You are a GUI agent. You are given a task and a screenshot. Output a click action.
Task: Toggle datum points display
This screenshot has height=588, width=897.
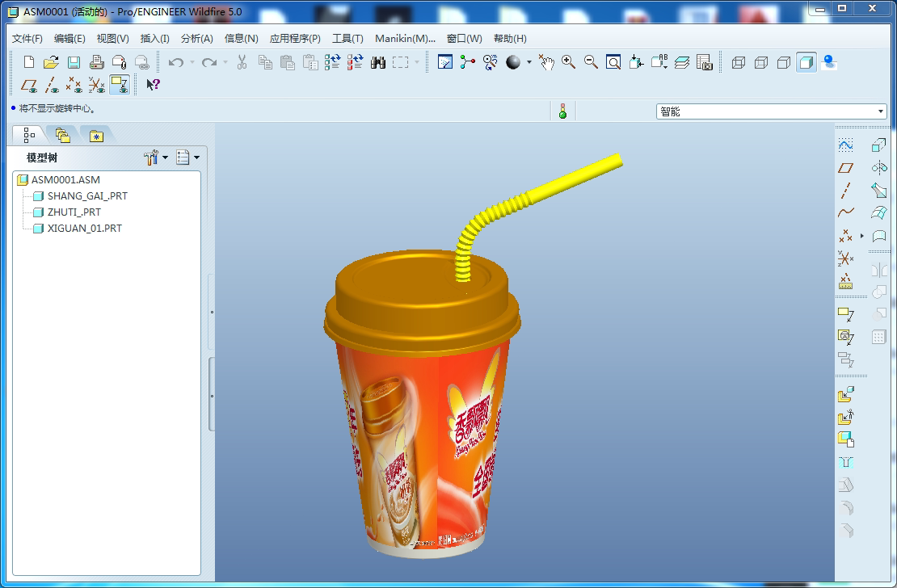74,85
